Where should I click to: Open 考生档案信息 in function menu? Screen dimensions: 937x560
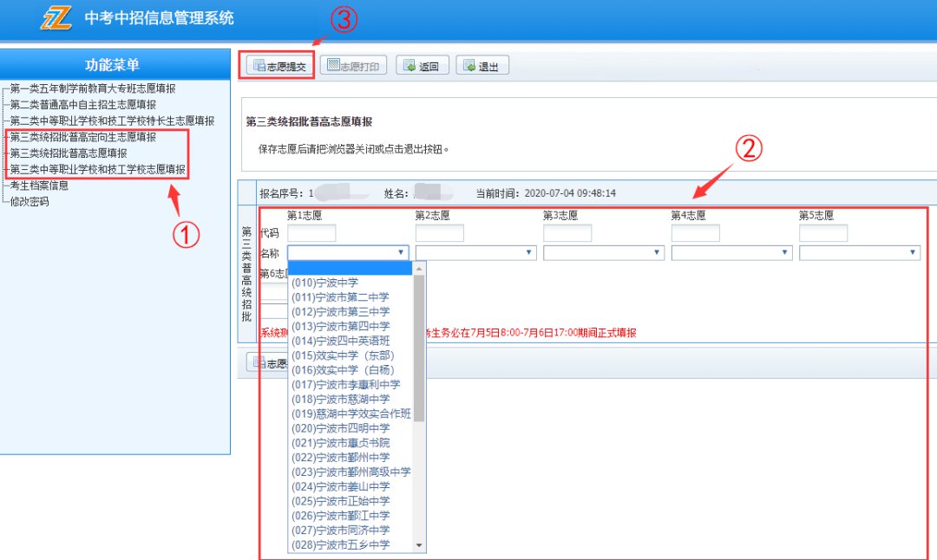click(x=39, y=185)
